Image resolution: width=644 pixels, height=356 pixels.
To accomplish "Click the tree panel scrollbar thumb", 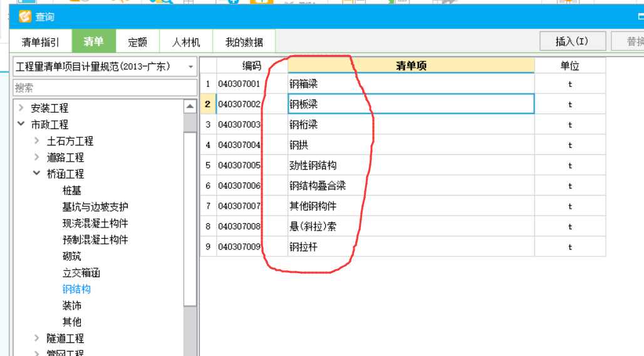I will pyautogui.click(x=190, y=219).
